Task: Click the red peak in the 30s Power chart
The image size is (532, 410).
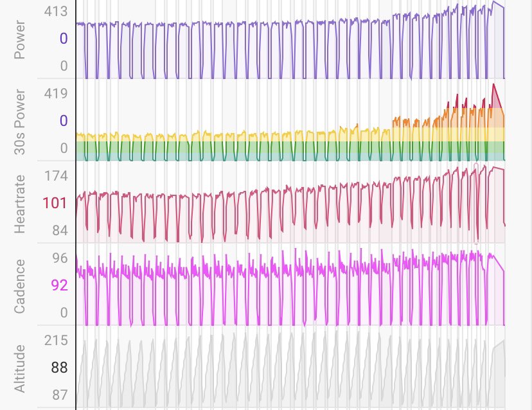Action: click(495, 97)
